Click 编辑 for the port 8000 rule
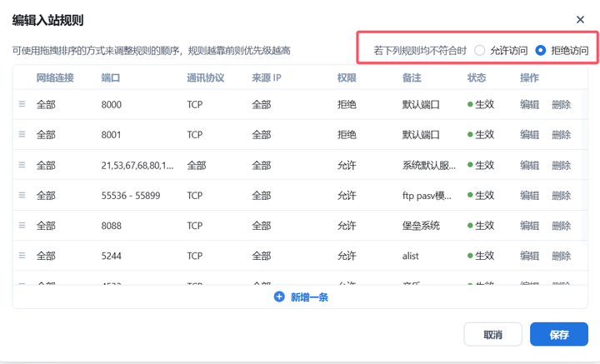Viewport: 600px width, 364px height. click(529, 105)
